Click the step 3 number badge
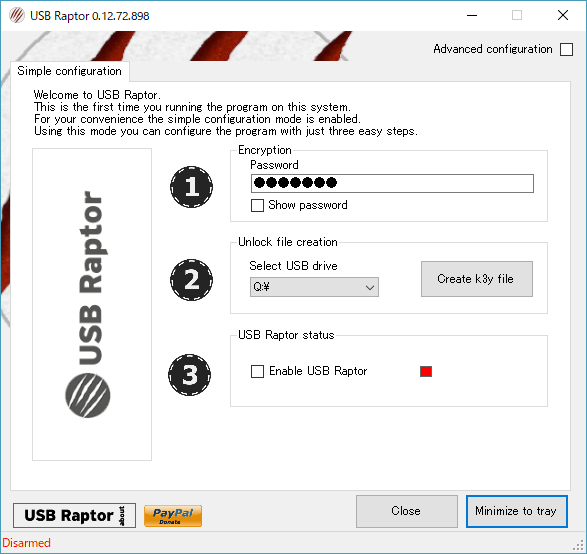The image size is (587, 554). (x=189, y=375)
